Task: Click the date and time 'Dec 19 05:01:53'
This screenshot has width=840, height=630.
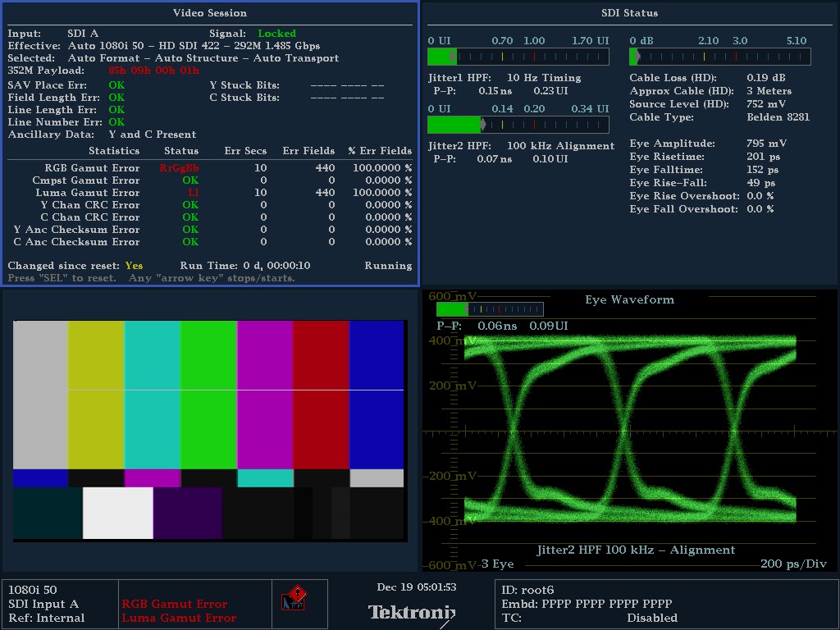Action: [417, 587]
